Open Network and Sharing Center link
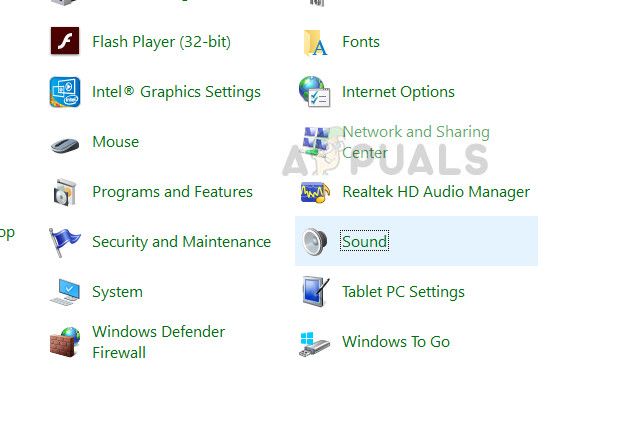 [416, 142]
